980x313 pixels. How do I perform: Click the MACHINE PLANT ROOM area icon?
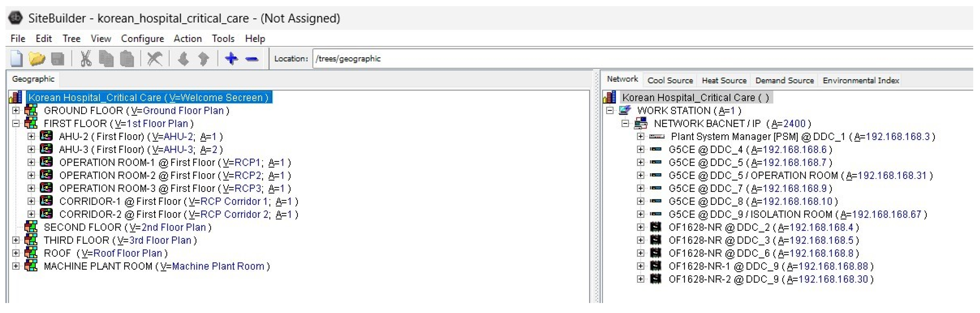[31, 266]
